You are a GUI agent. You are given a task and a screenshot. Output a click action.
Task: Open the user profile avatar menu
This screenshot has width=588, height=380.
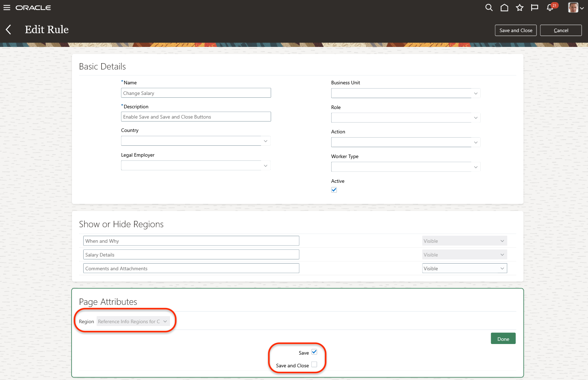pos(575,8)
